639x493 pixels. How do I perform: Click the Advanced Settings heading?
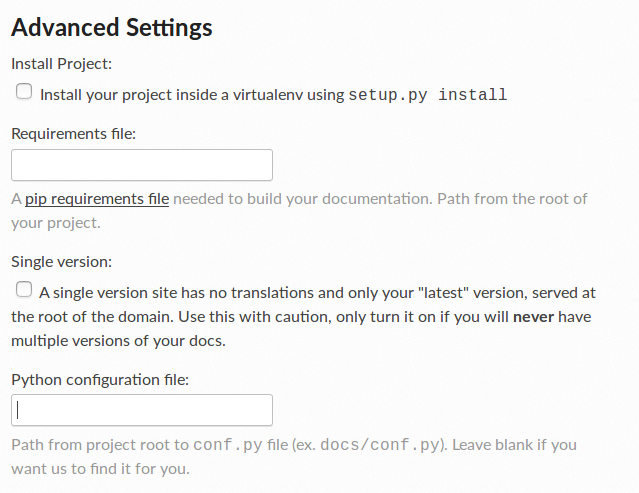tap(112, 28)
